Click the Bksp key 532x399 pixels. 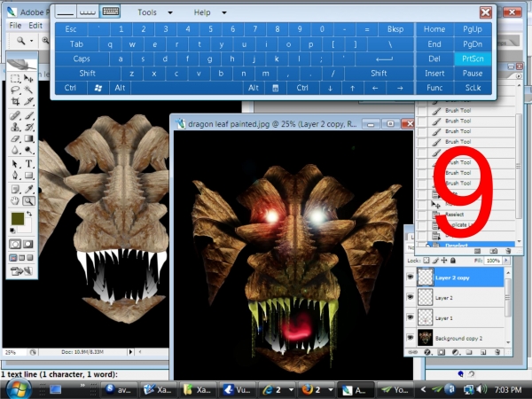[395, 29]
